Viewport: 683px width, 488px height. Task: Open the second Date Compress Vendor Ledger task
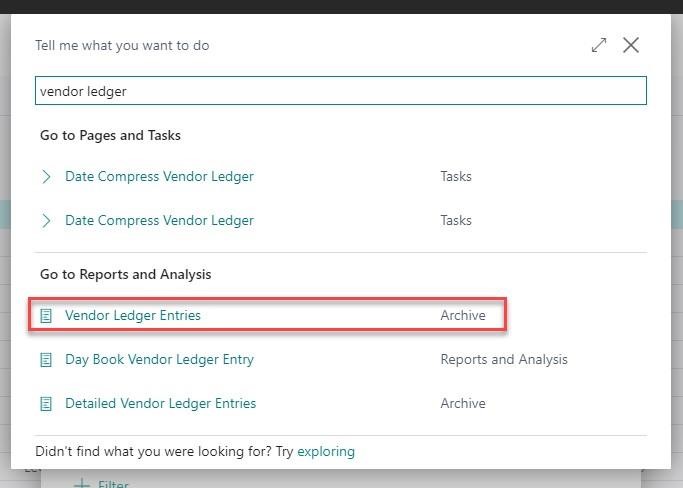pos(159,221)
